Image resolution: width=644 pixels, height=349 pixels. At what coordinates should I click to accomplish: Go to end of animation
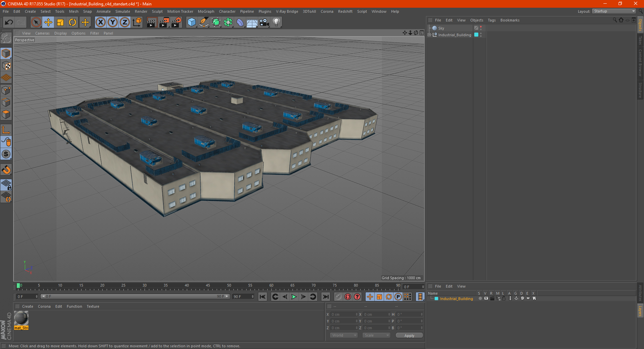[325, 297]
